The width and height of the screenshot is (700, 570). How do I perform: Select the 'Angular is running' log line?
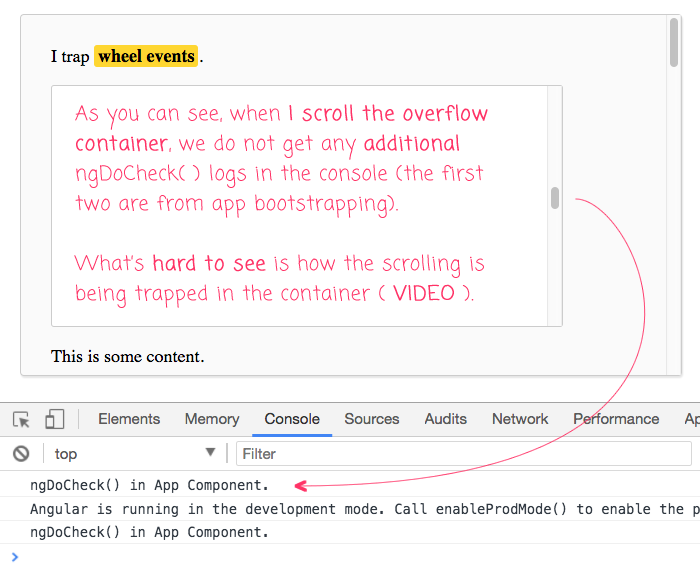tap(364, 509)
